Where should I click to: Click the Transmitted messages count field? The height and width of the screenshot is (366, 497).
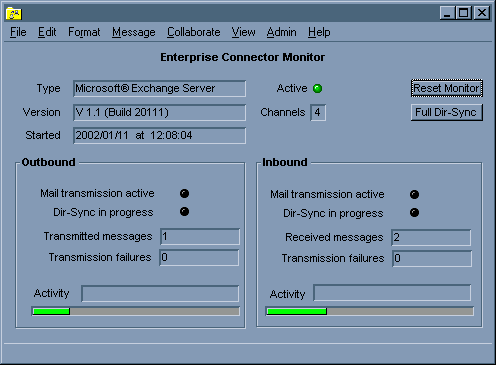200,237
